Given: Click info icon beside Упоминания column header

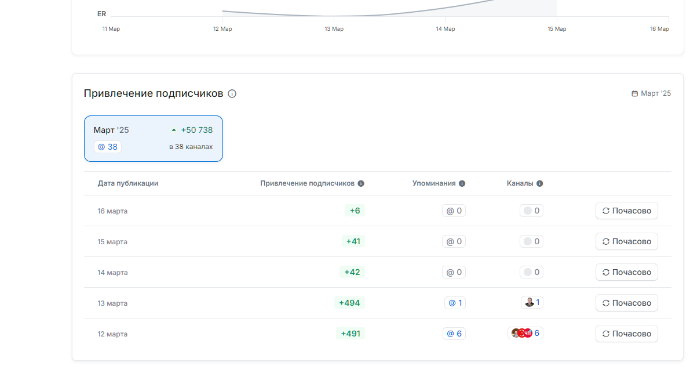Looking at the screenshot, I should point(462,183).
